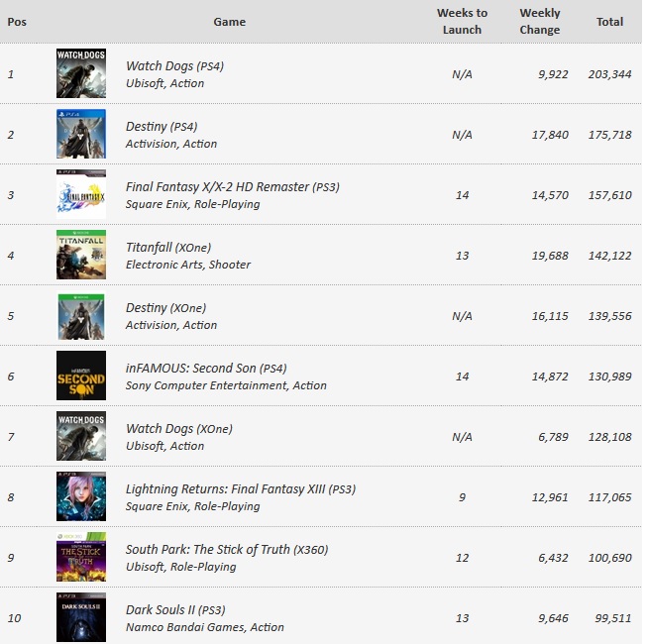Select the Final Fantasy X cover image
Viewport: 649px width, 644px height.
[81, 194]
